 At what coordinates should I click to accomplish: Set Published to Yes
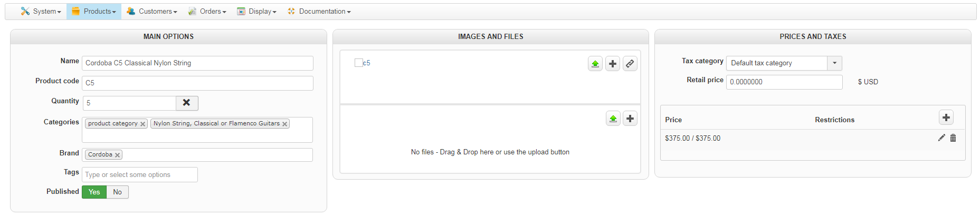pos(94,192)
